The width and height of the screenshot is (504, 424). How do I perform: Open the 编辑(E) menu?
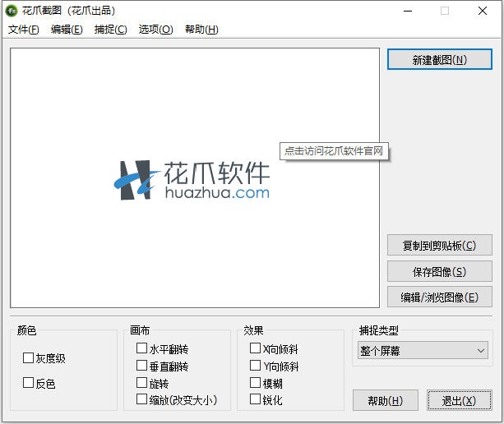(67, 30)
